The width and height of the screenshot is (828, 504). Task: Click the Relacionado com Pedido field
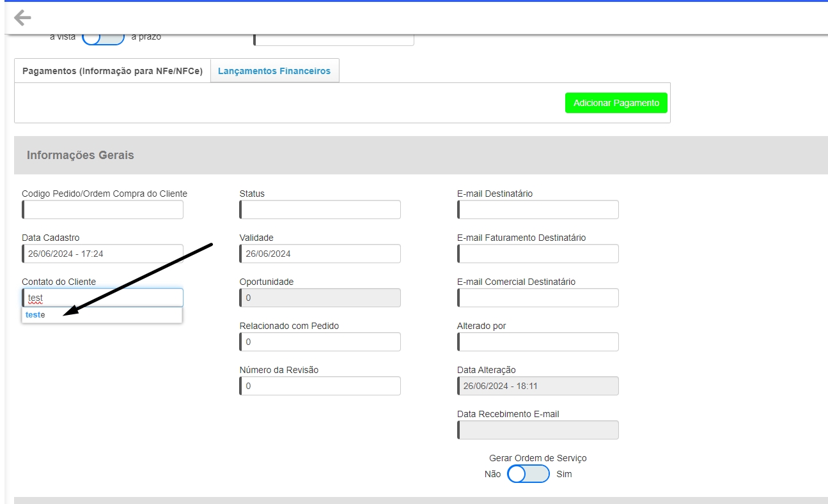click(x=320, y=342)
